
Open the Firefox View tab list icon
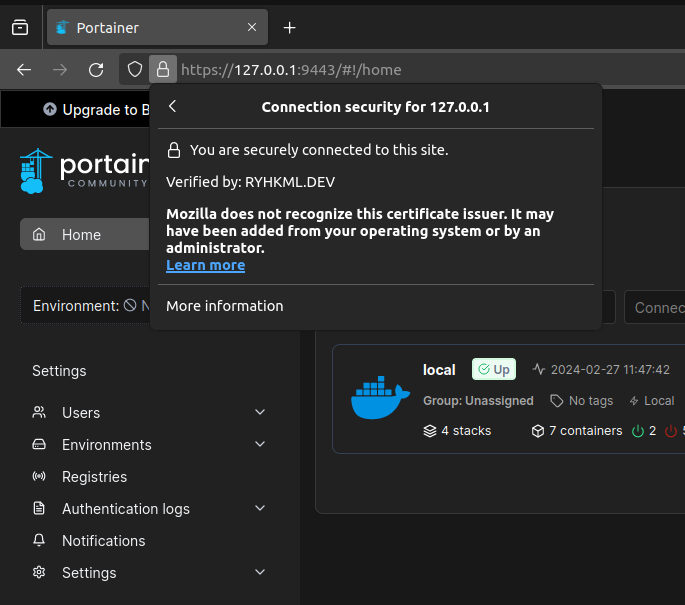tap(20, 28)
